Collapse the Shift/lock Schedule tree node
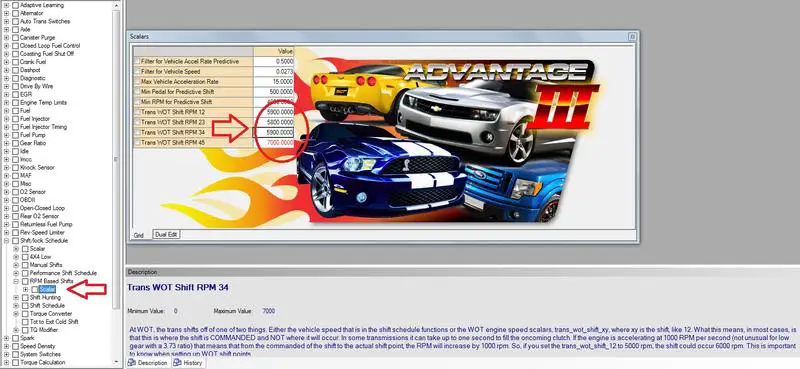Viewport: 800px width, 369px height. click(x=6, y=240)
